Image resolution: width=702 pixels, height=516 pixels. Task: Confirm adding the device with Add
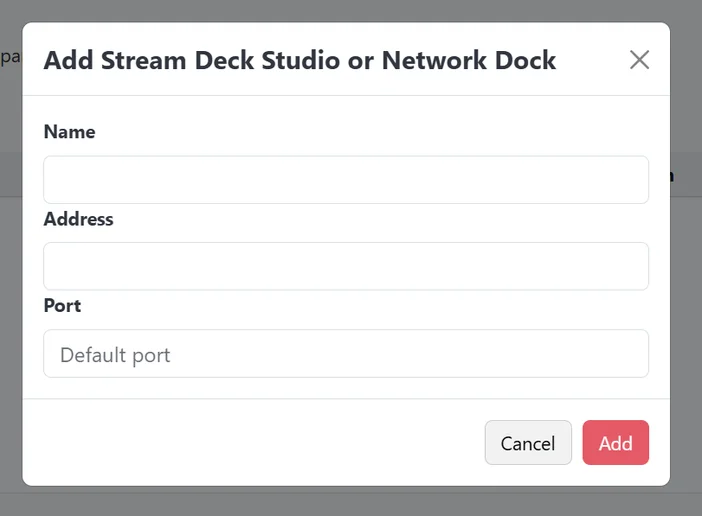coord(615,443)
